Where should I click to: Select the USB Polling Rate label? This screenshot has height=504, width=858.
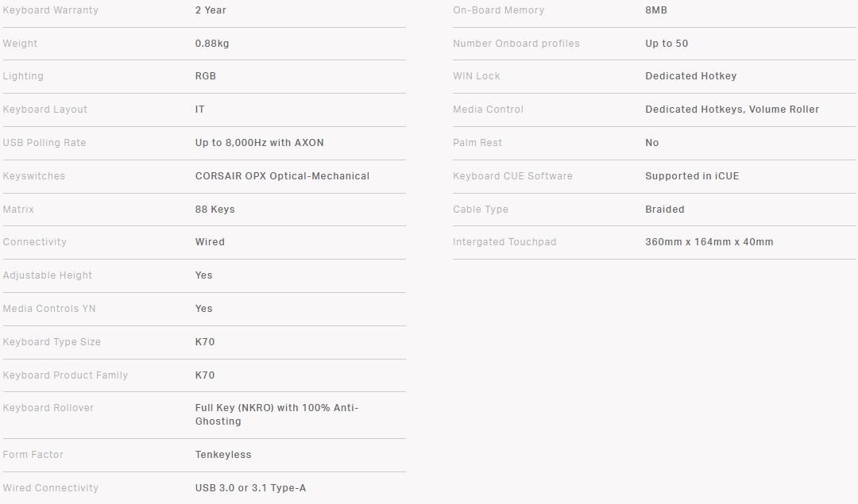coord(44,143)
